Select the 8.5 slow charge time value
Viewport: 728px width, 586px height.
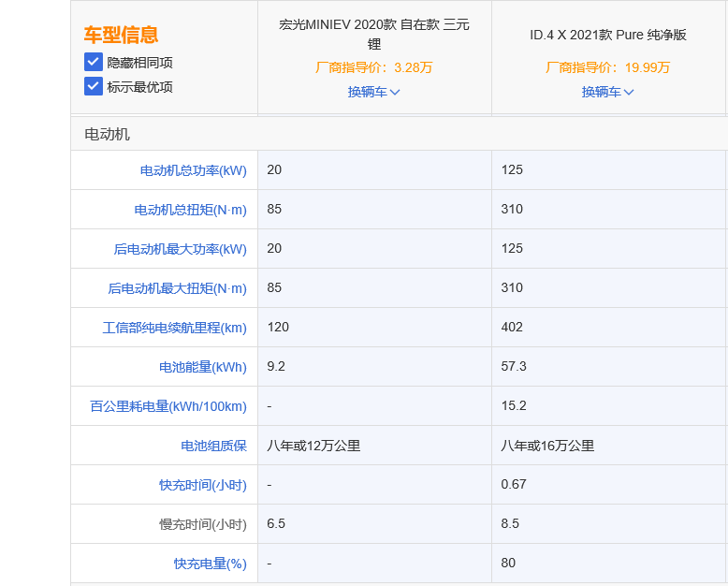coord(510,524)
